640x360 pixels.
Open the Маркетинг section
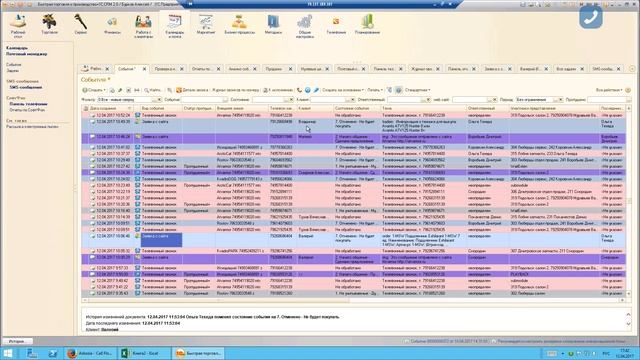coord(206,24)
